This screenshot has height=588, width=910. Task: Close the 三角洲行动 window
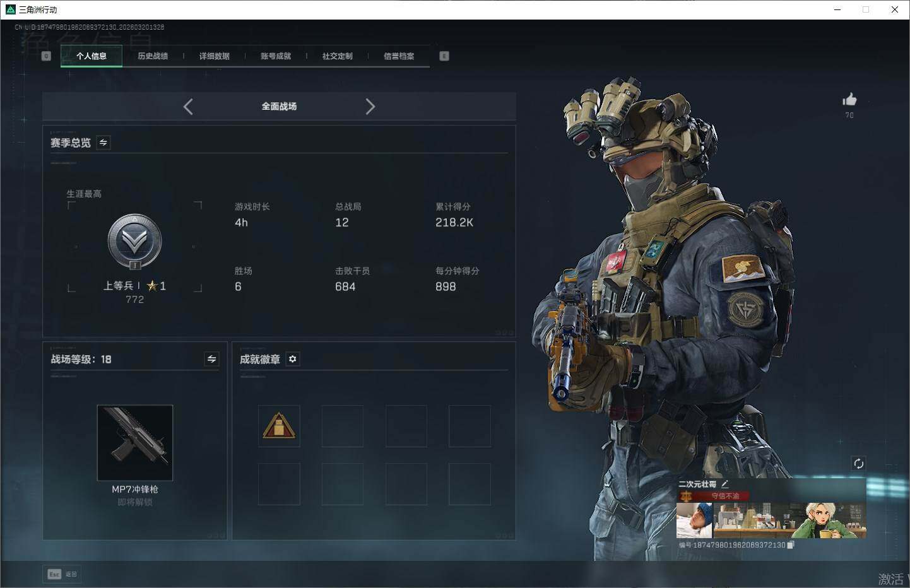pos(895,9)
